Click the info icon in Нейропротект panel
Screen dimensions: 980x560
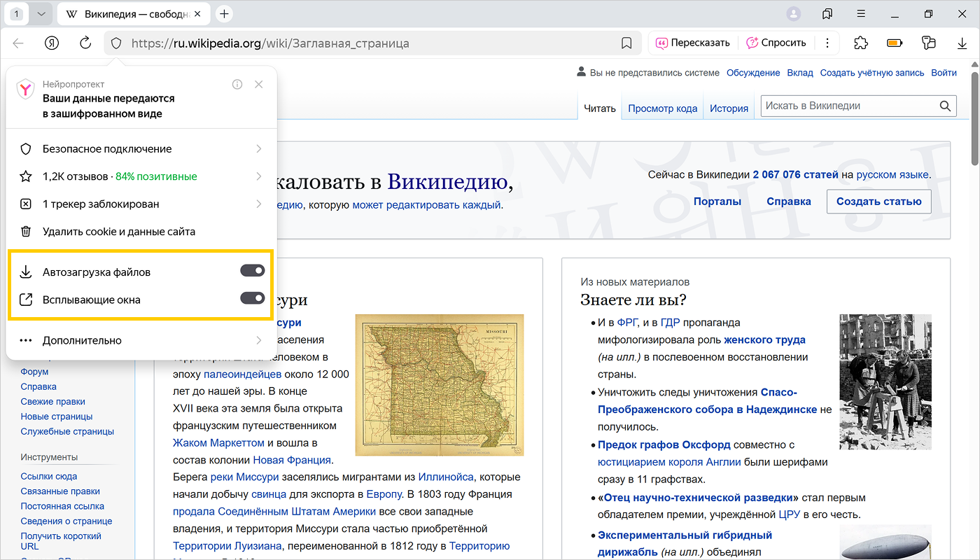(x=237, y=84)
